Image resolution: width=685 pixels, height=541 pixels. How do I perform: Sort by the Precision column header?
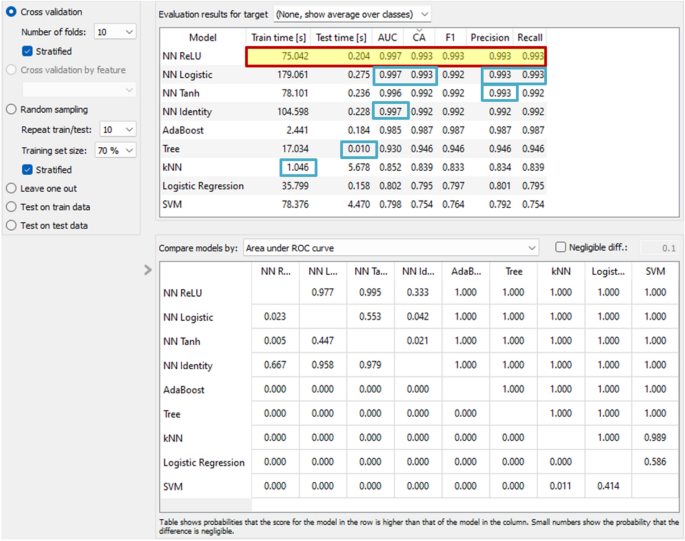pos(489,37)
